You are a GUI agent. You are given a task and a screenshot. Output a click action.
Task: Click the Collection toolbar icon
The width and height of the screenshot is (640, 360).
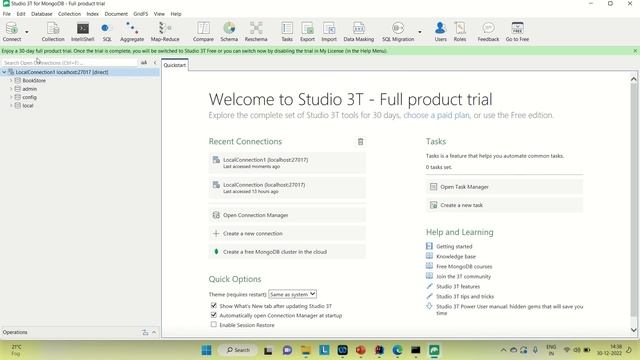pyautogui.click(x=53, y=31)
